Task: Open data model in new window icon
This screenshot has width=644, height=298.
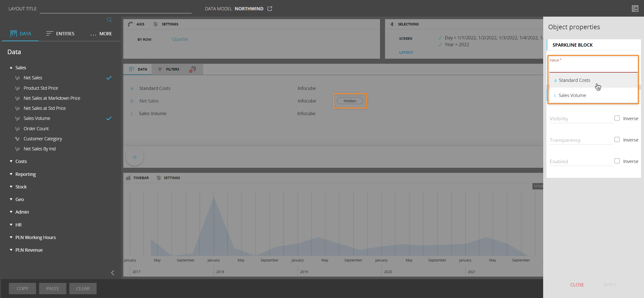Action: pyautogui.click(x=270, y=9)
